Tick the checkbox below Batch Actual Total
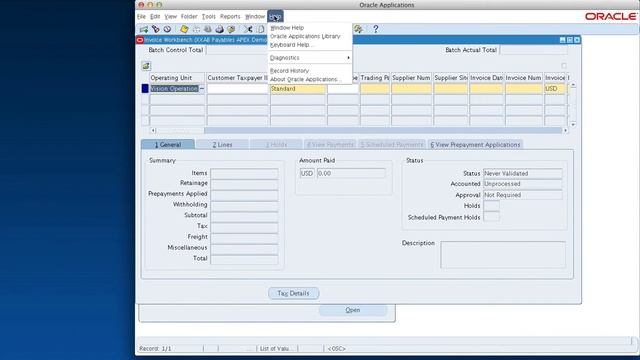The width and height of the screenshot is (640, 360). (564, 66)
